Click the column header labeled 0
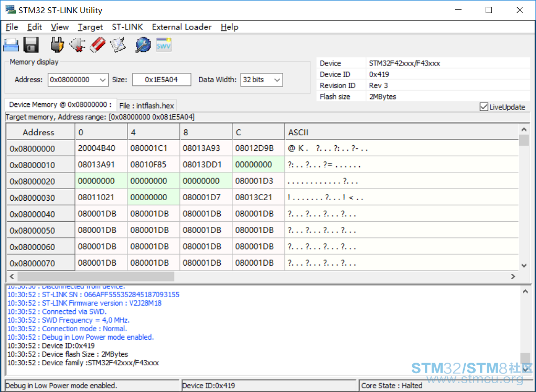The image size is (536, 392). click(101, 132)
